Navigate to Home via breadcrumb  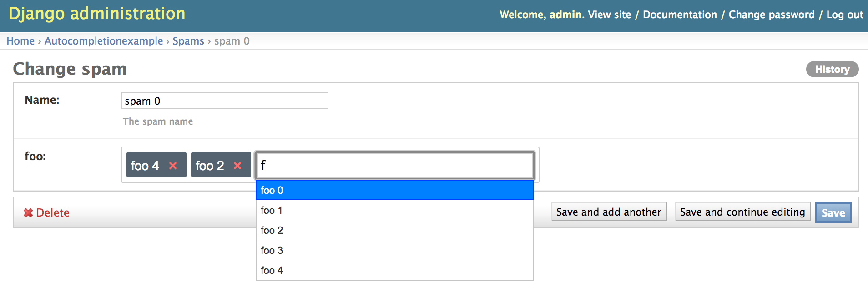click(20, 41)
